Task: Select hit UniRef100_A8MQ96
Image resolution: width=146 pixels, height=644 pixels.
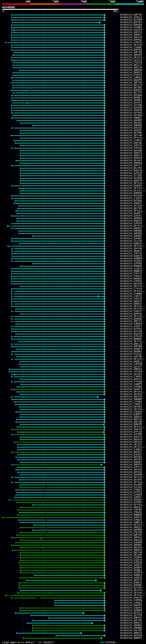Action: pyautogui.click(x=131, y=125)
